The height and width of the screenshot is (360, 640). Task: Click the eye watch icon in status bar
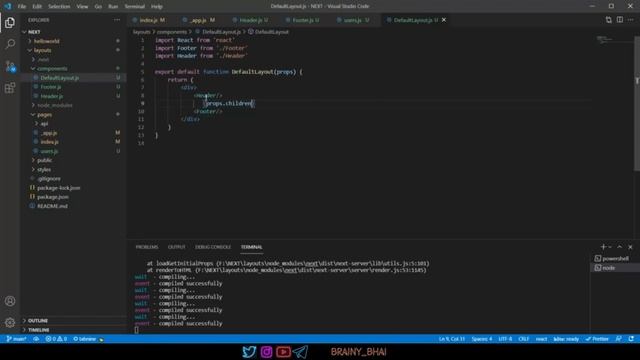(36, 339)
